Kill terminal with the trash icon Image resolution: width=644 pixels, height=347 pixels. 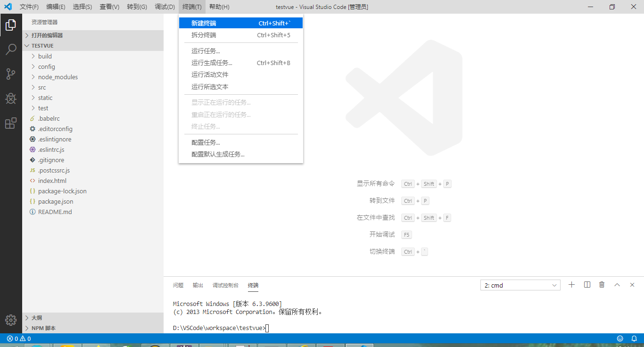(x=602, y=285)
